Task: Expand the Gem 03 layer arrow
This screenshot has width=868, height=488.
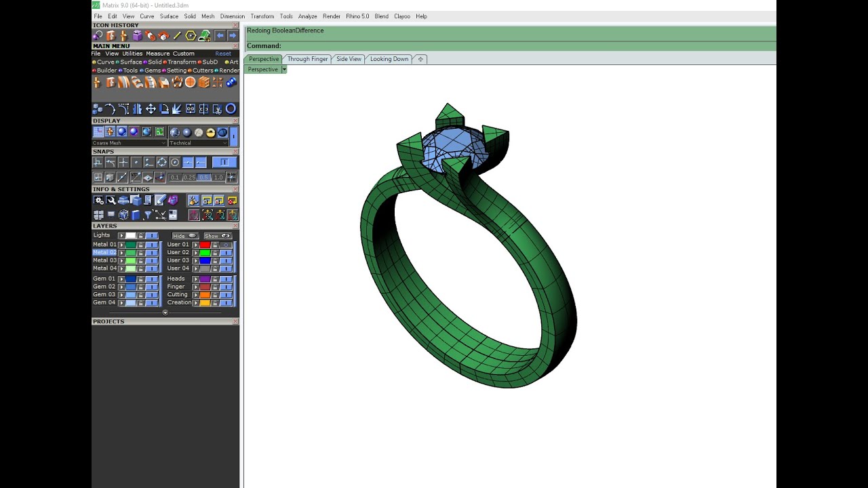Action: [x=121, y=295]
